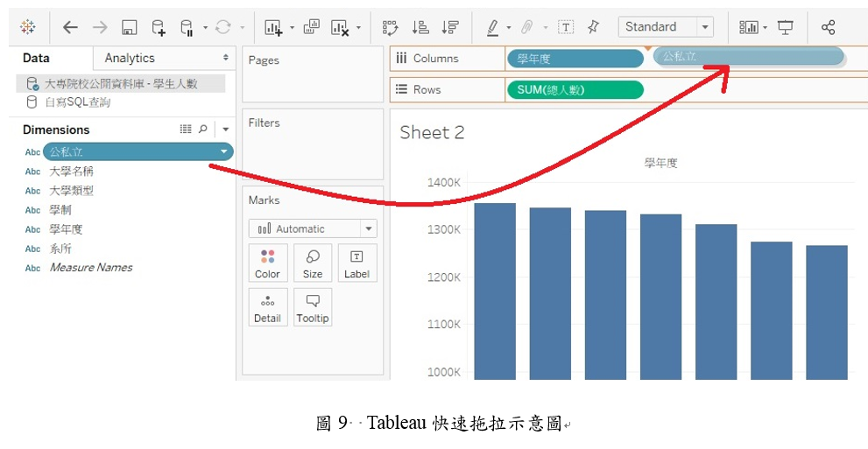This screenshot has height=449, width=868.
Task: Click the Filters shelf
Action: 313,144
